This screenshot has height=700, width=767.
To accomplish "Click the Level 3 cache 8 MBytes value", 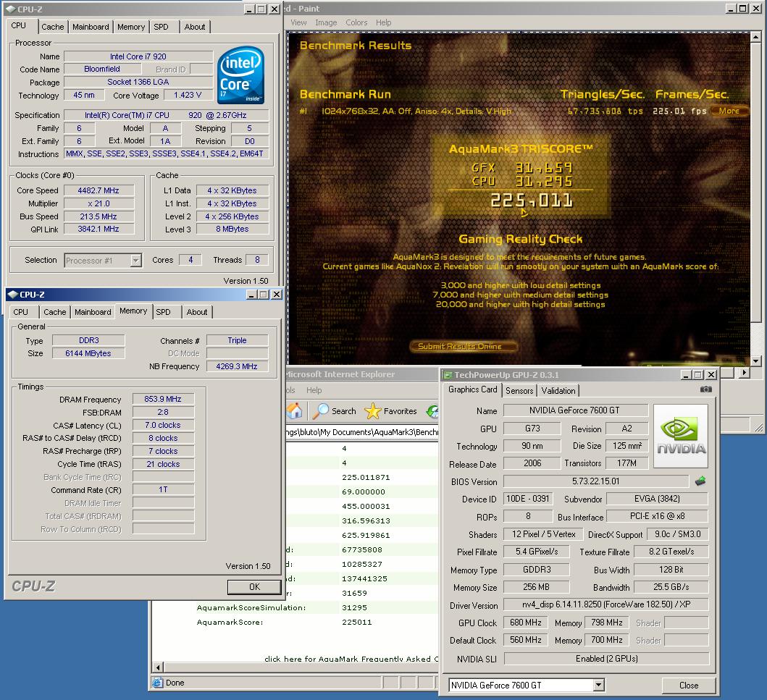I will (x=232, y=229).
